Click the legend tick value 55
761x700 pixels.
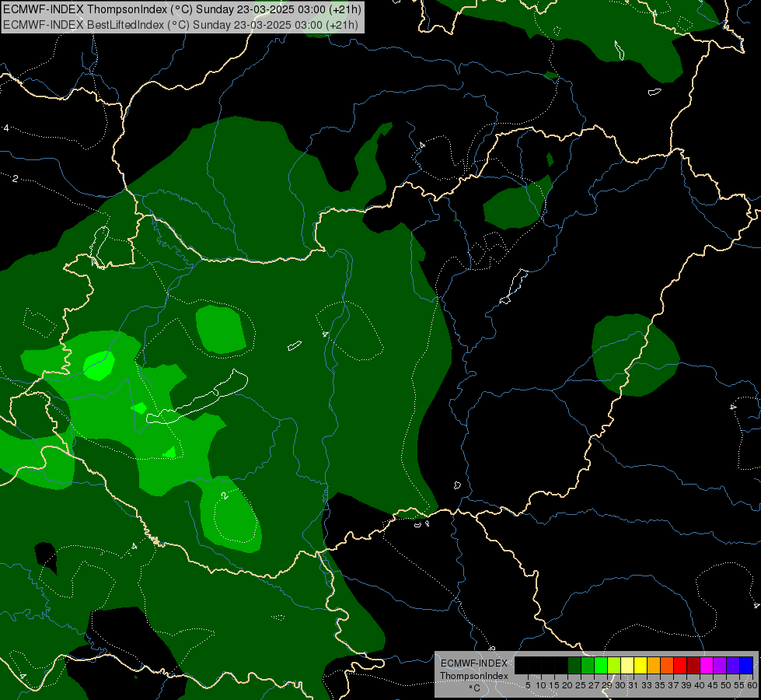[x=739, y=685]
